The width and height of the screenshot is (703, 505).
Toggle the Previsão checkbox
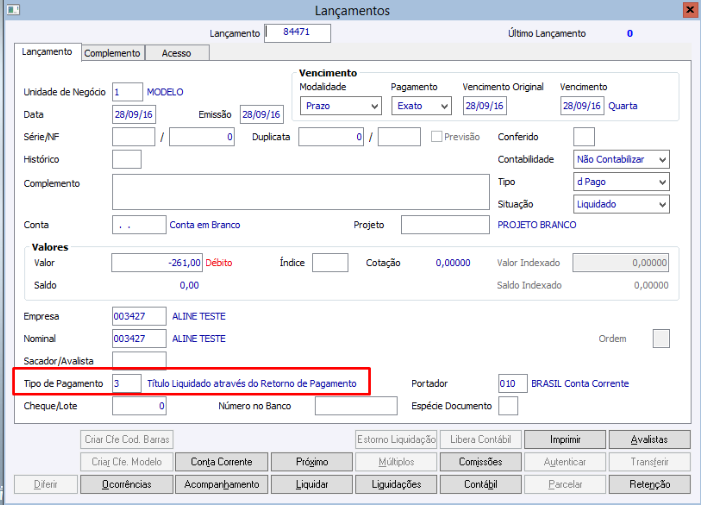point(436,137)
